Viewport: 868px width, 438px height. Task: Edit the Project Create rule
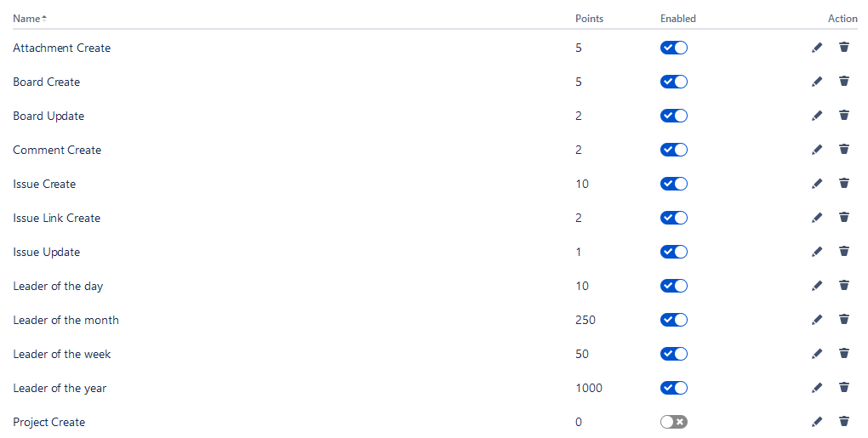point(817,422)
